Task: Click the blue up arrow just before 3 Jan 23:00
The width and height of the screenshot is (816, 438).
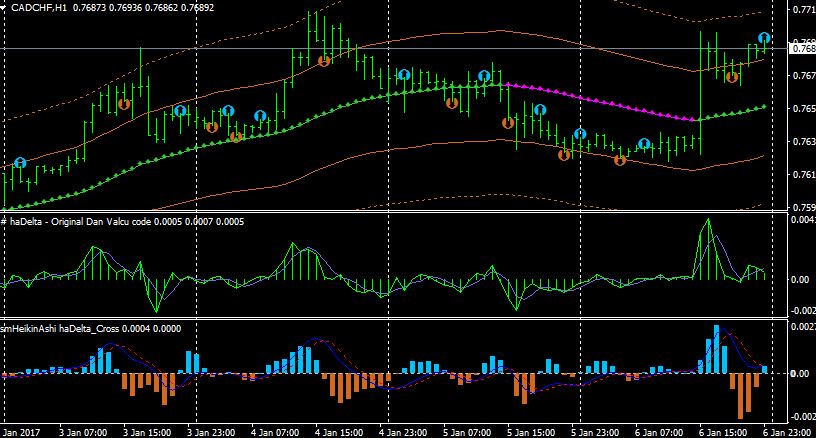Action: click(x=180, y=111)
